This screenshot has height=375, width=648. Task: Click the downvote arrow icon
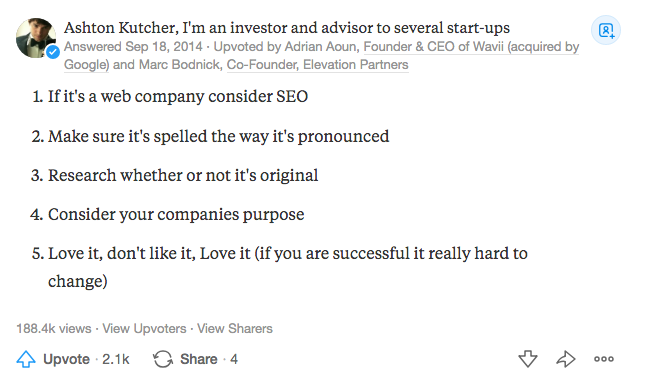click(528, 359)
